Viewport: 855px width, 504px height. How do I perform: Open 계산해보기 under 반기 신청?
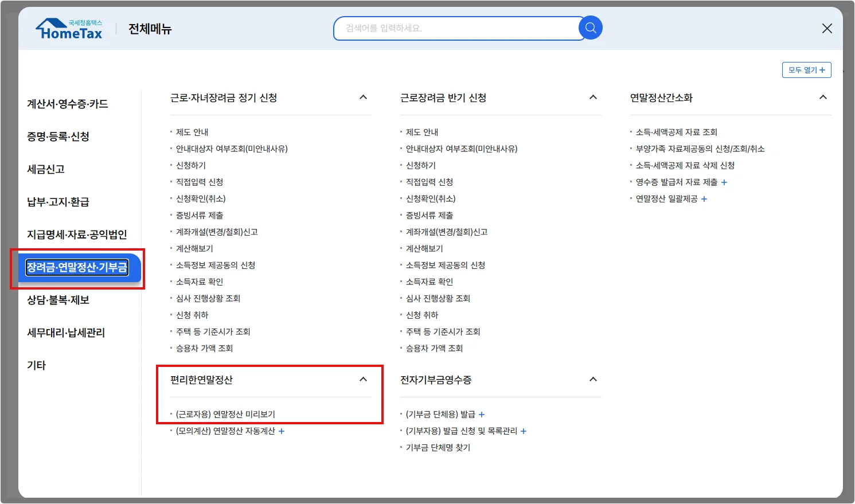tap(424, 249)
